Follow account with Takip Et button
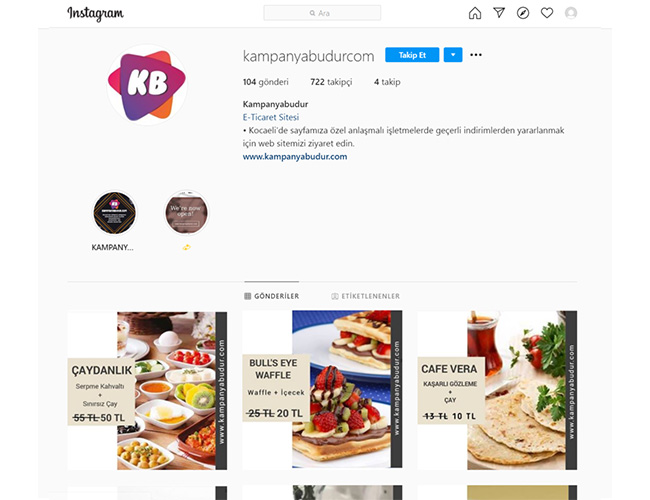 pos(412,55)
